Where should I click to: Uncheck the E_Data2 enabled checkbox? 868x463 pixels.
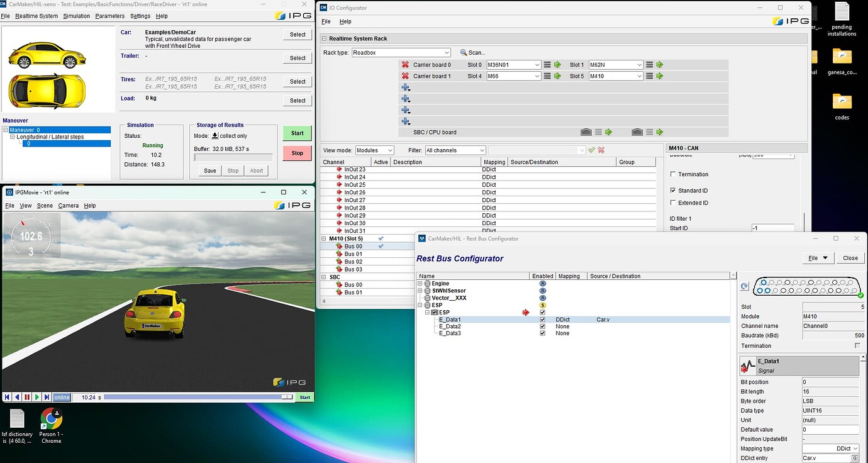coord(543,326)
